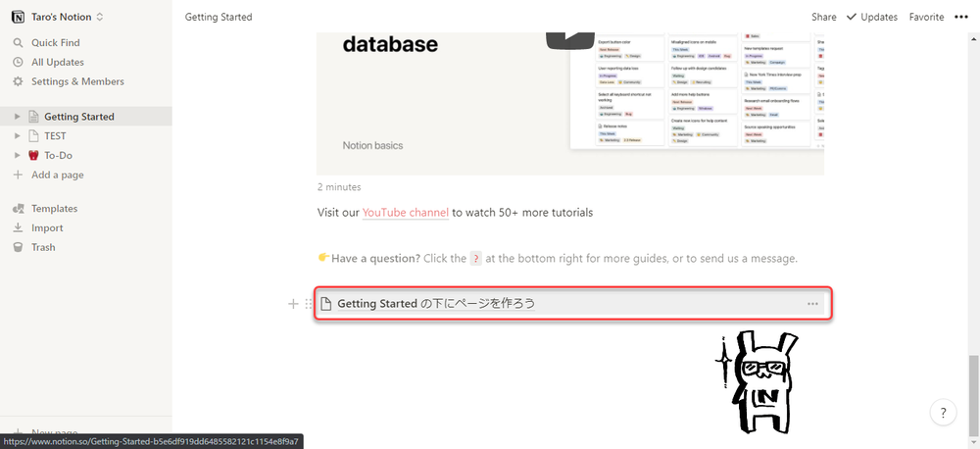Click the document icon of the subpage block
This screenshot has width=980, height=449.
click(325, 304)
